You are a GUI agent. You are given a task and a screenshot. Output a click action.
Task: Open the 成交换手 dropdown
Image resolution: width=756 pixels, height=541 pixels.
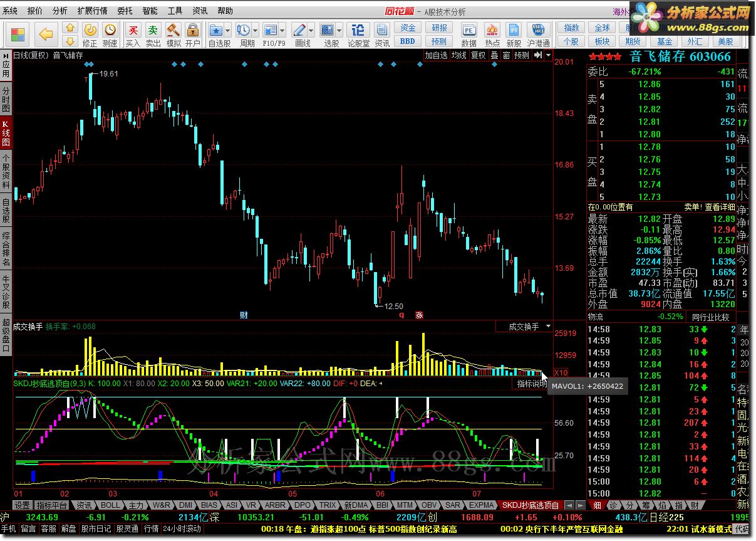coord(524,327)
